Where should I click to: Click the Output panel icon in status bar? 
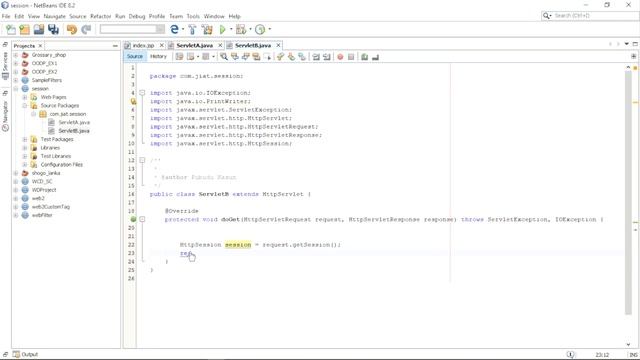click(16, 354)
